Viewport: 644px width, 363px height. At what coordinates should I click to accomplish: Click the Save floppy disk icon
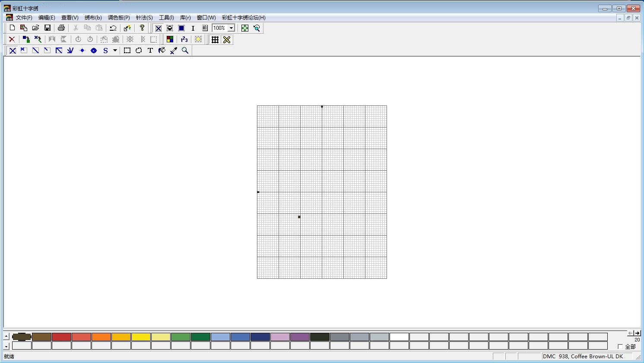[x=48, y=28]
